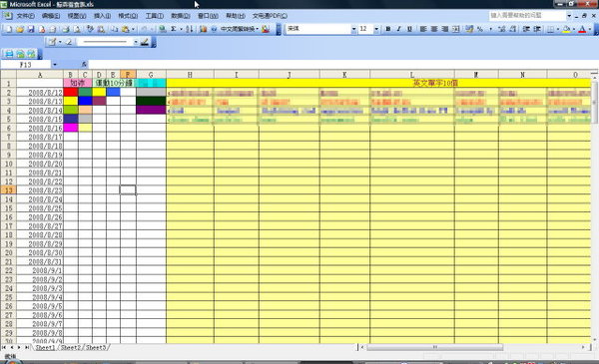This screenshot has height=364, width=599.
Task: Expand the Fill Color dropdown arrow
Action: [x=574, y=29]
